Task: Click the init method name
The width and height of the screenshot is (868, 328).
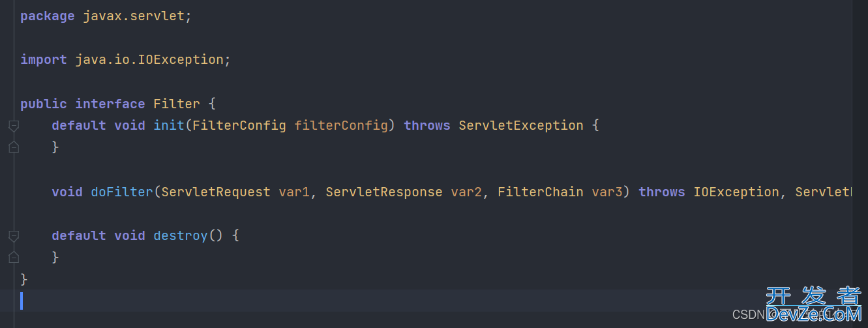Action: tap(169, 125)
